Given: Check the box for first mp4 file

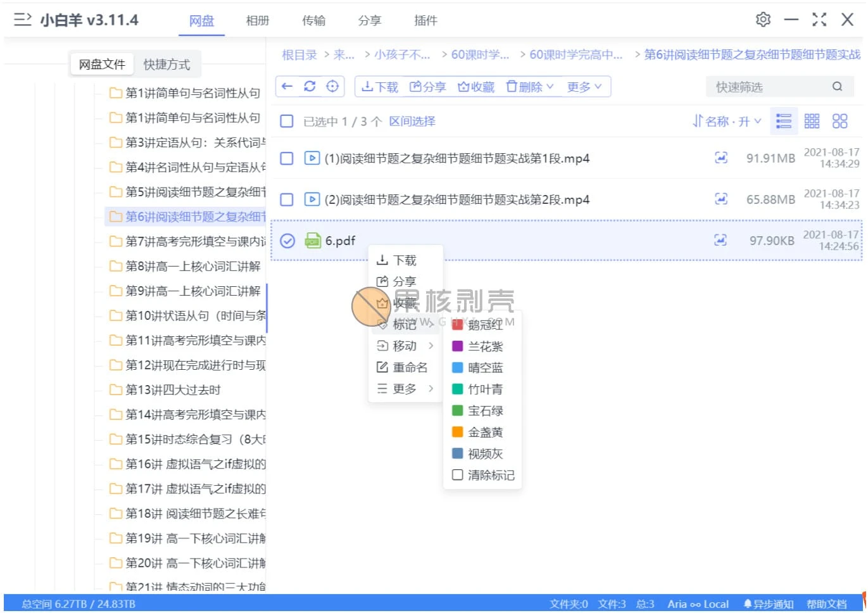Looking at the screenshot, I should coord(287,158).
